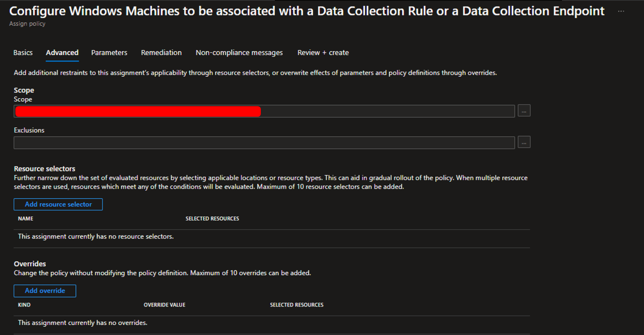
Task: Jump to the Review + create tab
Action: click(323, 53)
